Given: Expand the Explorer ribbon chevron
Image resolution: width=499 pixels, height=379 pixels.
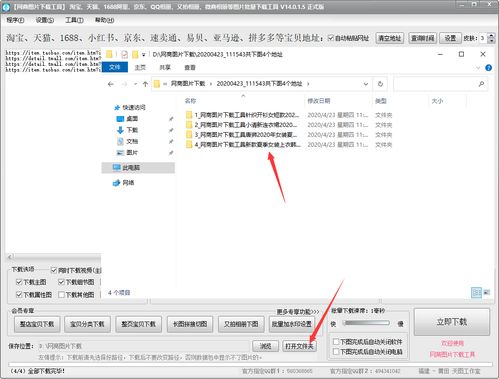Looking at the screenshot, I should (x=478, y=68).
